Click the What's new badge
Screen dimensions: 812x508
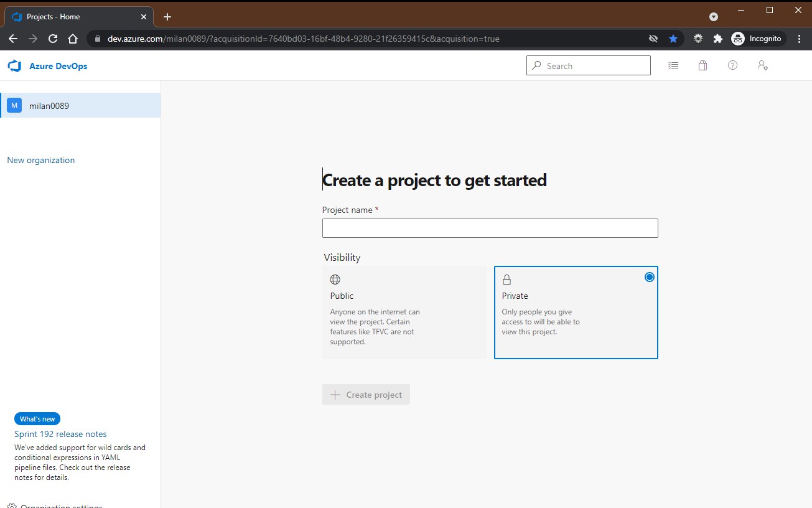(37, 418)
